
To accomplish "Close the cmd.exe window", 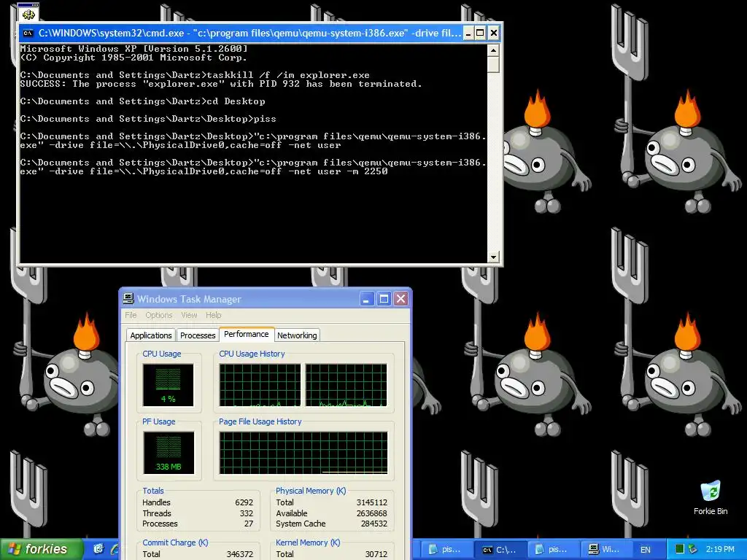I will pos(494,33).
